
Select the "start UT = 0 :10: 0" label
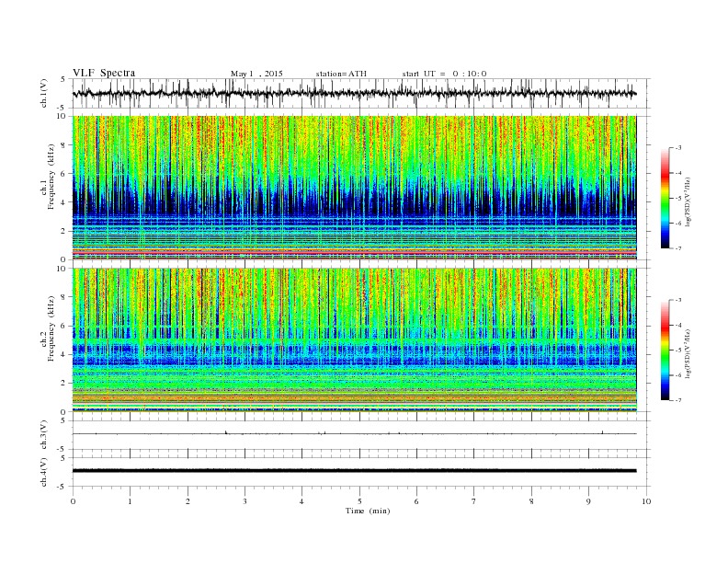pyautogui.click(x=444, y=74)
